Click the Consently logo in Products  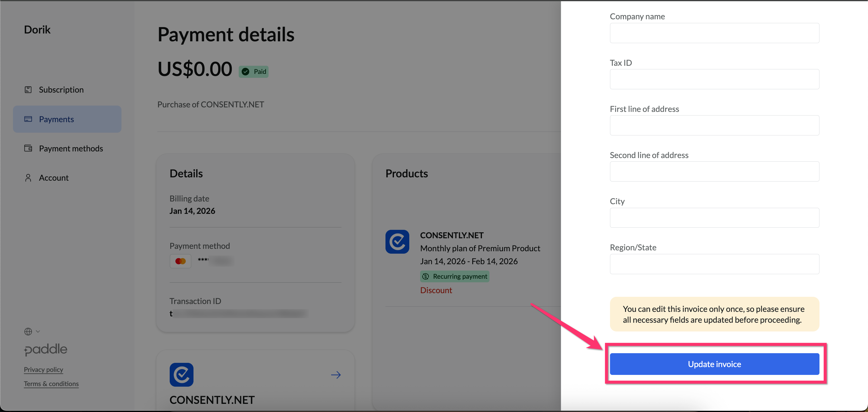pyautogui.click(x=397, y=242)
